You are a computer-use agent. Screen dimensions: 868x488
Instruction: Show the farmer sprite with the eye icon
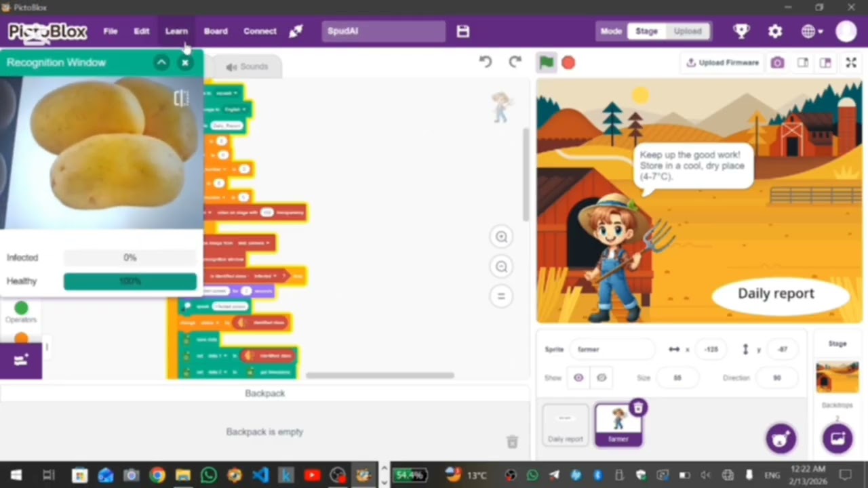click(578, 378)
